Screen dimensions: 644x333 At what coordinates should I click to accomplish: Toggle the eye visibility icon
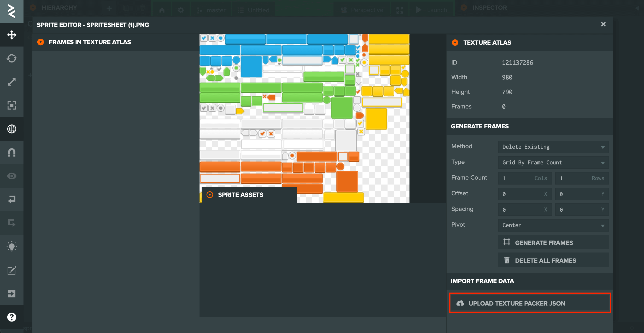coord(12,176)
